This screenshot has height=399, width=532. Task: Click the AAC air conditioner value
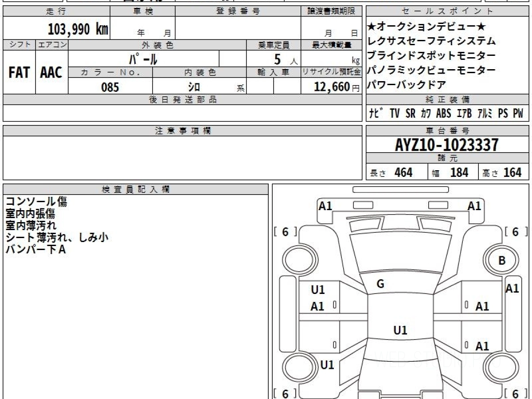coord(51,73)
